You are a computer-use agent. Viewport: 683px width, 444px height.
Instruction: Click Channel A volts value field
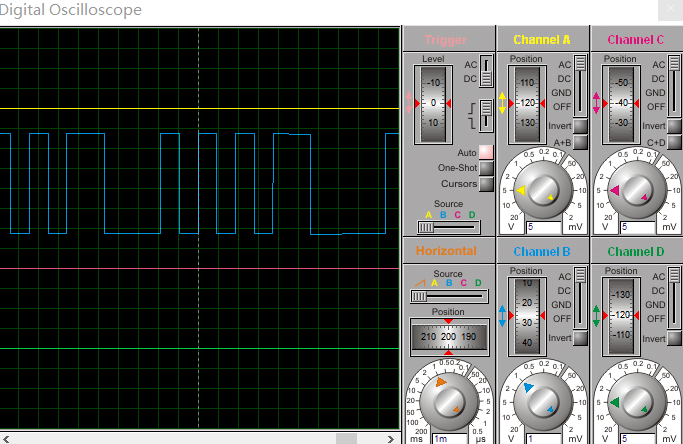(544, 227)
